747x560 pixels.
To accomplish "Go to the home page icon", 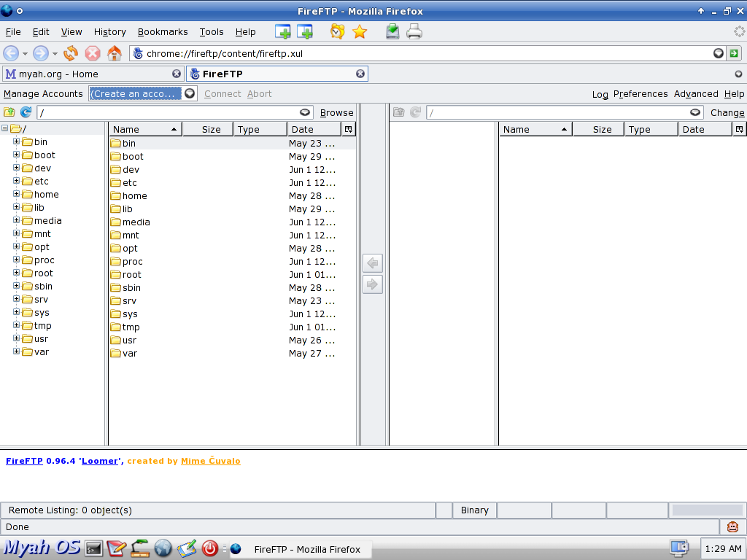I will pyautogui.click(x=115, y=53).
